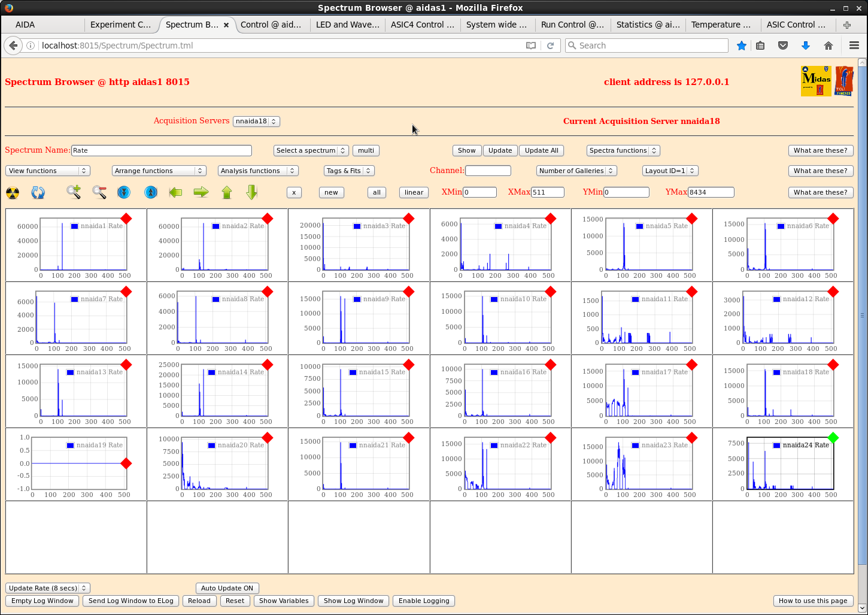Switch to the Run Control browser tab

(x=572, y=25)
